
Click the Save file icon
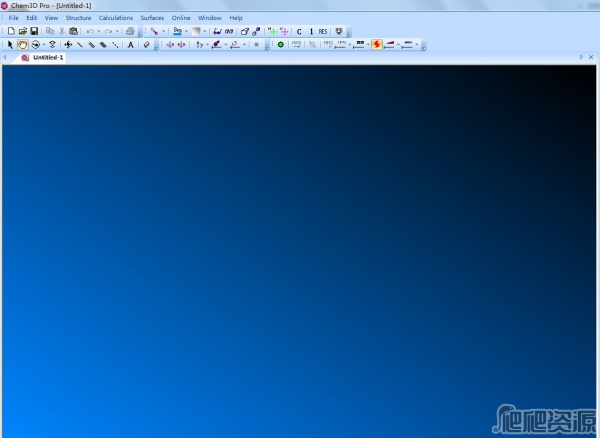point(34,31)
